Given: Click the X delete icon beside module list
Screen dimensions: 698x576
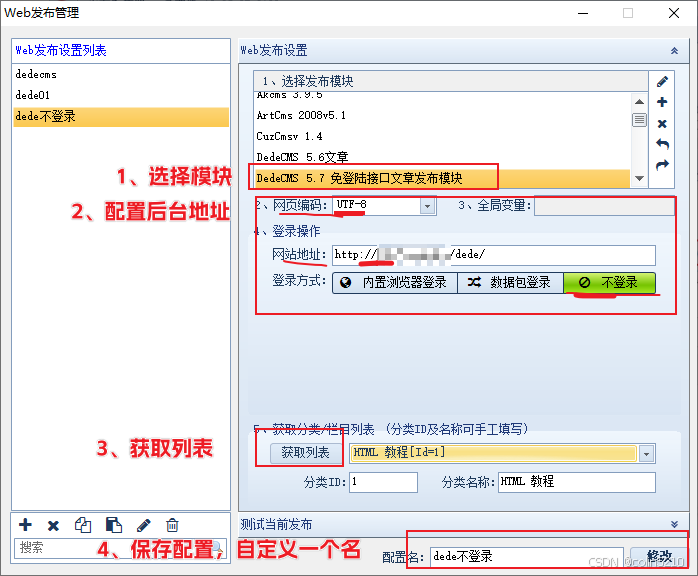Looking at the screenshot, I should coord(662,124).
